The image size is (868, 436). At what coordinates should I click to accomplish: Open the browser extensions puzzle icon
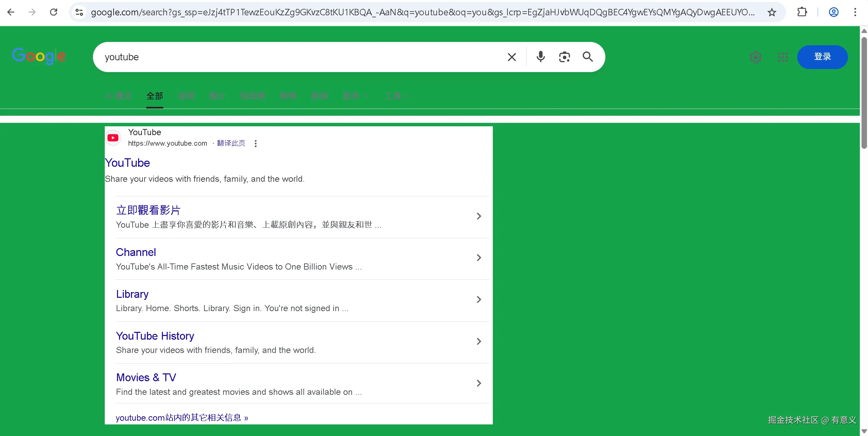(802, 13)
